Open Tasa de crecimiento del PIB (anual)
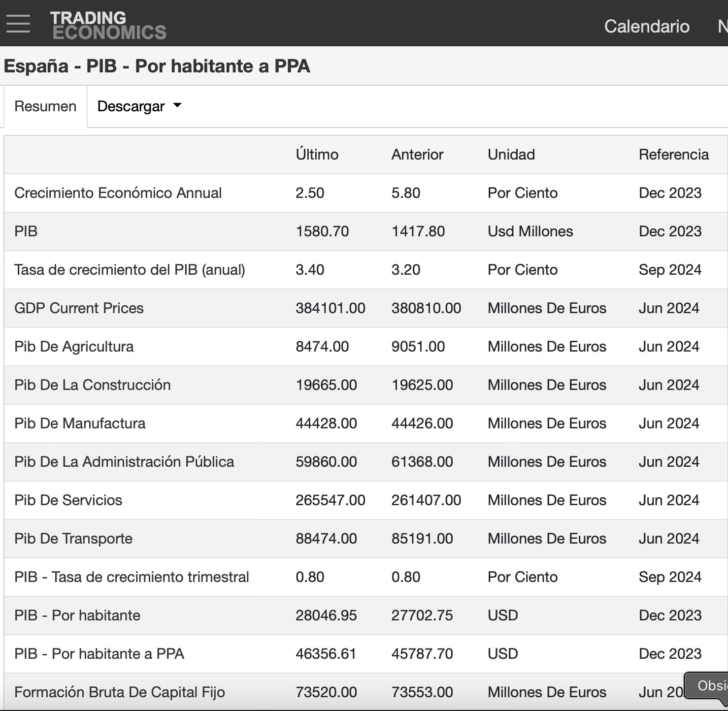 [x=130, y=270]
